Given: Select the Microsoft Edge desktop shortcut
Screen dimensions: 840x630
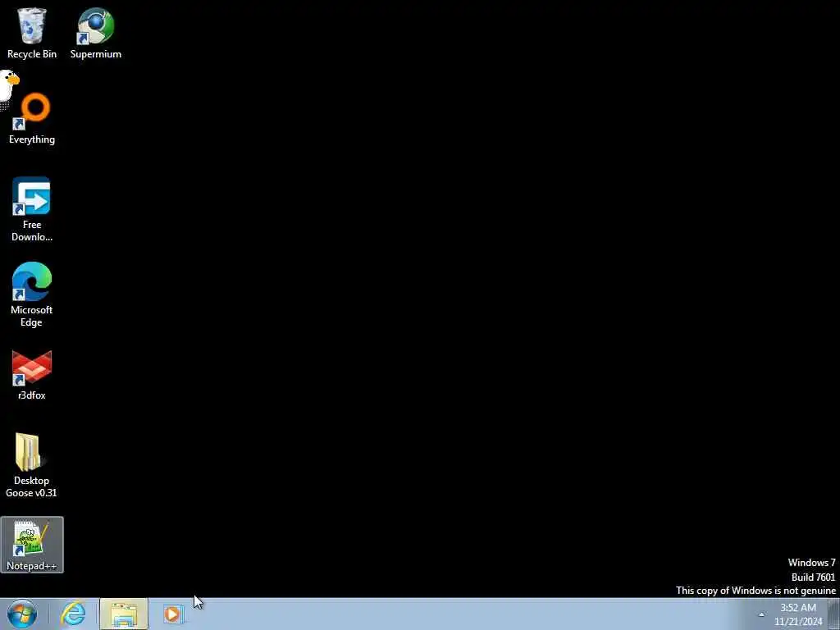Looking at the screenshot, I should point(32,294).
